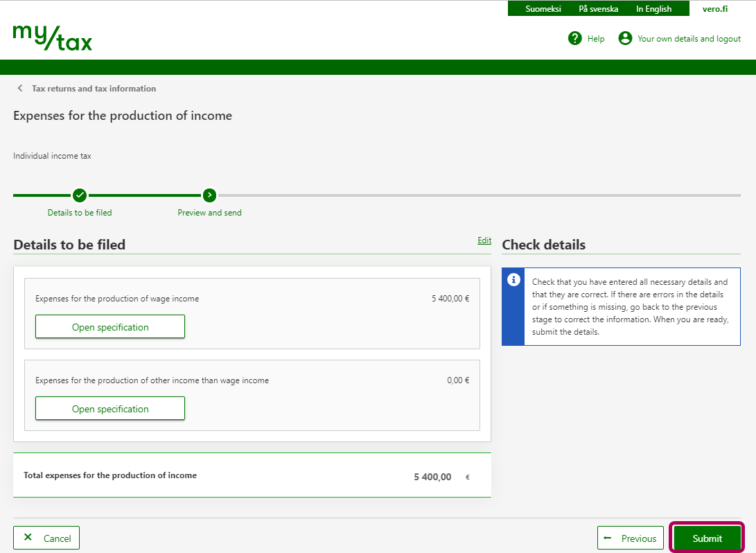Switch language to På svenska
The height and width of the screenshot is (553, 756).
point(598,9)
